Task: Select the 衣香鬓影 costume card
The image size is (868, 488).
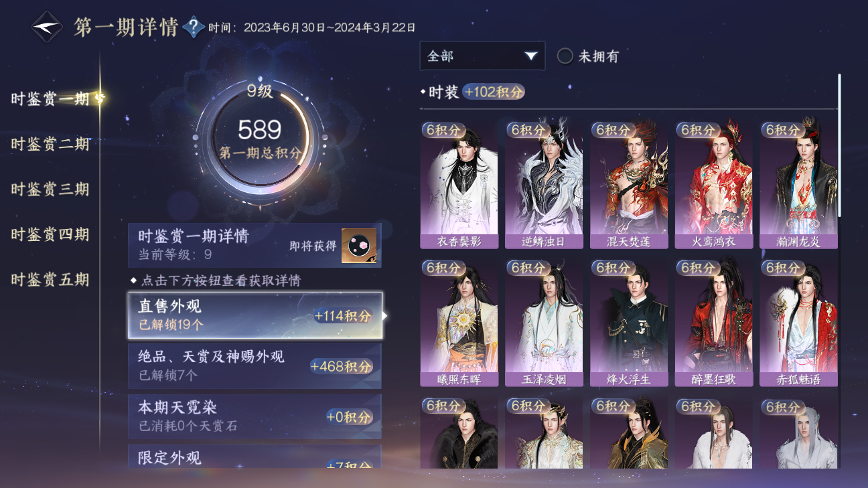Action: coord(459,185)
